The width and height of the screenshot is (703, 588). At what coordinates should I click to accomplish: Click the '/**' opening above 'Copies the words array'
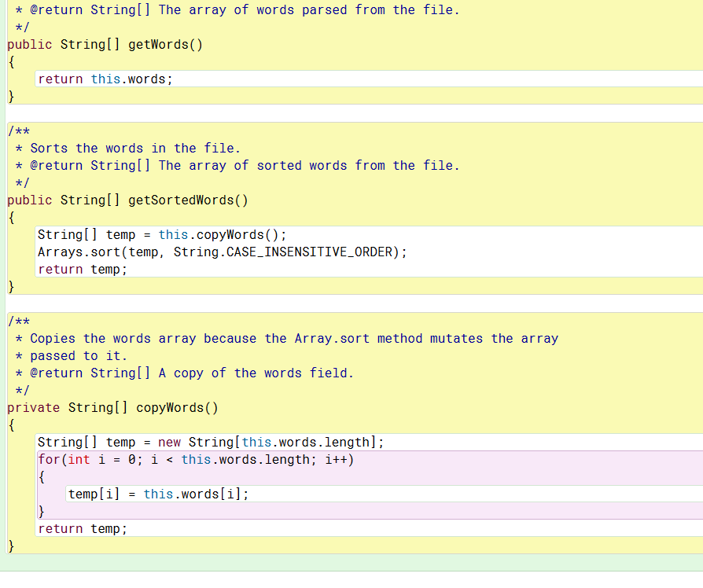(19, 321)
